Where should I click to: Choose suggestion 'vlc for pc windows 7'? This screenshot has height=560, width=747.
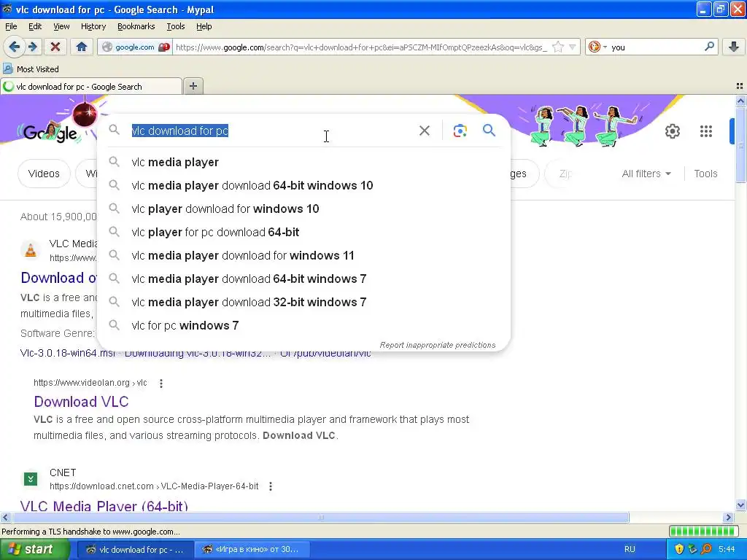tap(303, 325)
